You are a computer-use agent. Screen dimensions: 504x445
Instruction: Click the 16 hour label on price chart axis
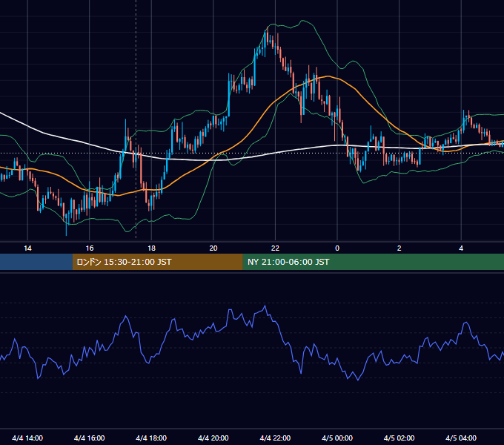[x=90, y=248]
